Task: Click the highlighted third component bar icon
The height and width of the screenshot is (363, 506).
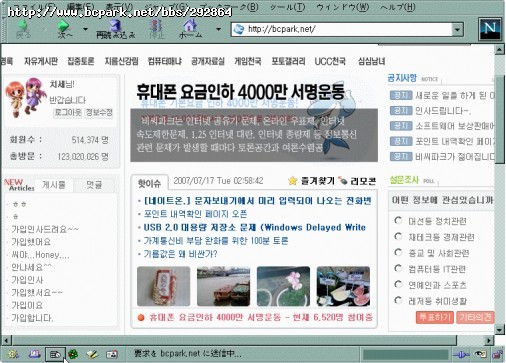Action: pos(55,354)
